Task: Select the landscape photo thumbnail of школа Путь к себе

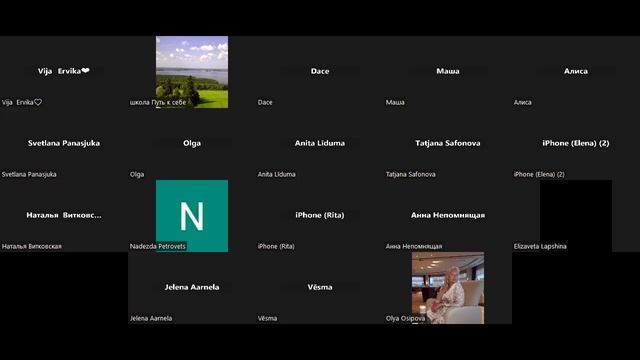Action: pos(192,72)
